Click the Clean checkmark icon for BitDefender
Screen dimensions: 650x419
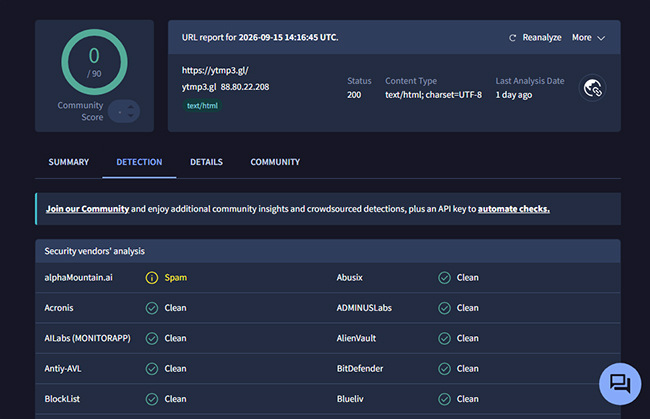pos(444,368)
